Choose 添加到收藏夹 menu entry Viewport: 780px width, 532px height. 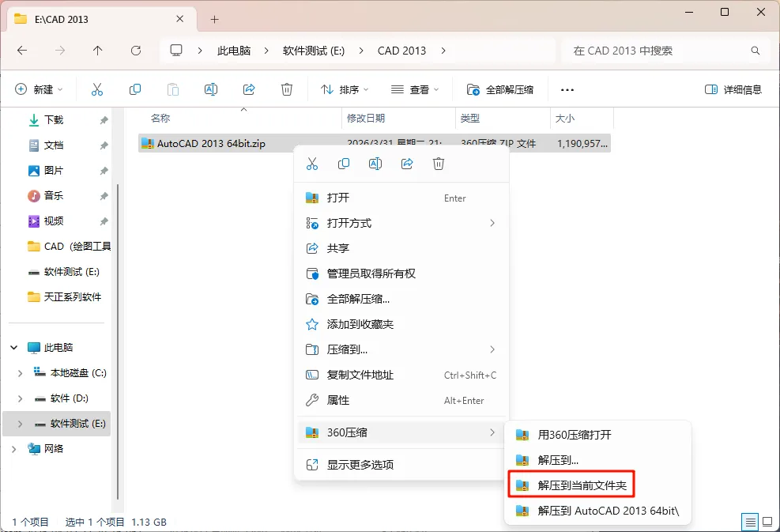401,324
